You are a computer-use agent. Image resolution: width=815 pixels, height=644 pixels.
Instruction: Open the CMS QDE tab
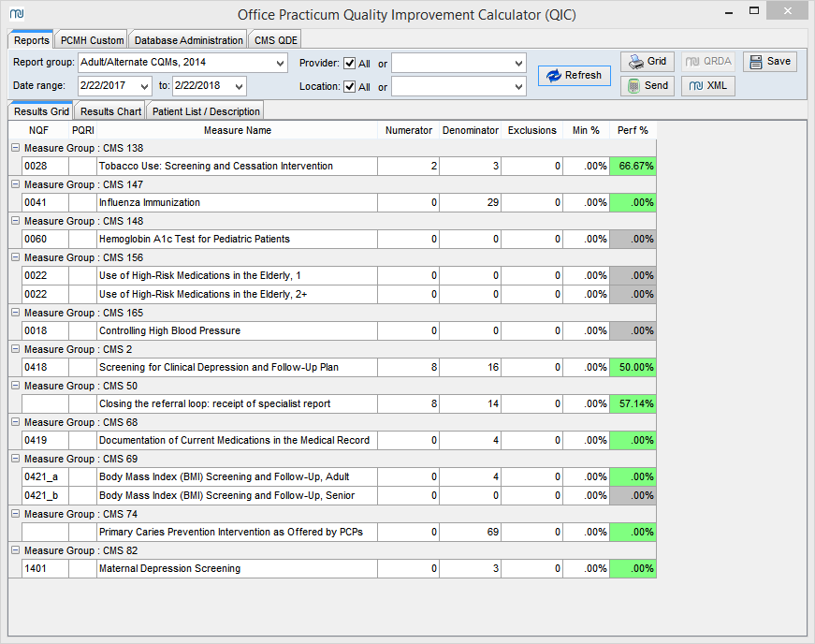pyautogui.click(x=275, y=40)
